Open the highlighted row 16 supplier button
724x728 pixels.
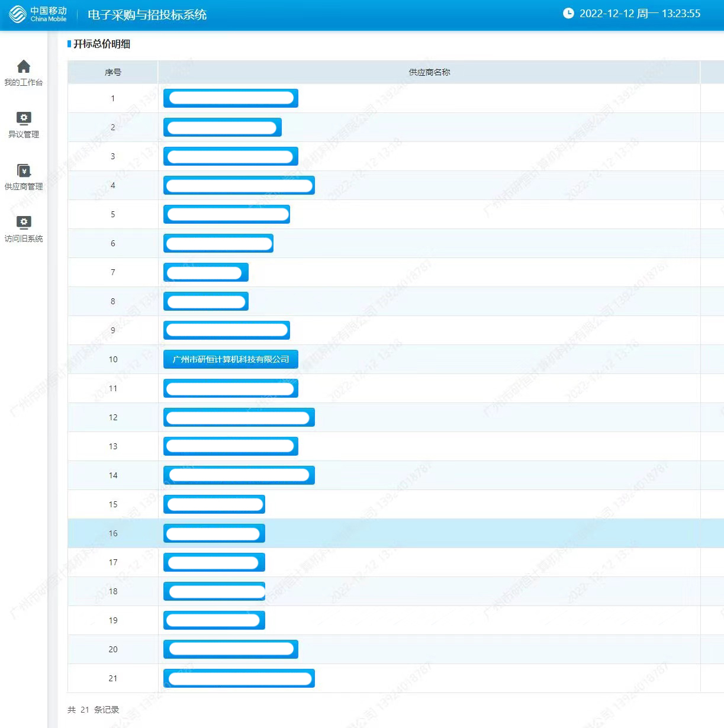[x=214, y=533]
